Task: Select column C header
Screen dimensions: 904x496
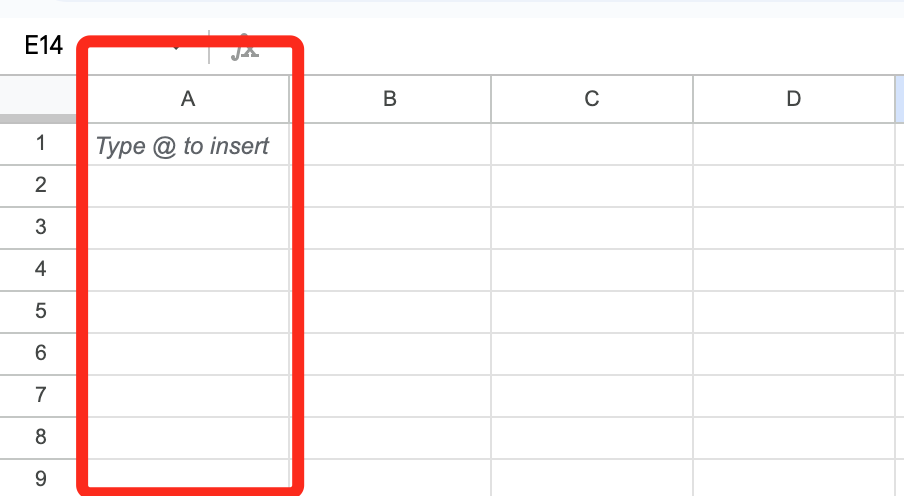Action: (591, 99)
